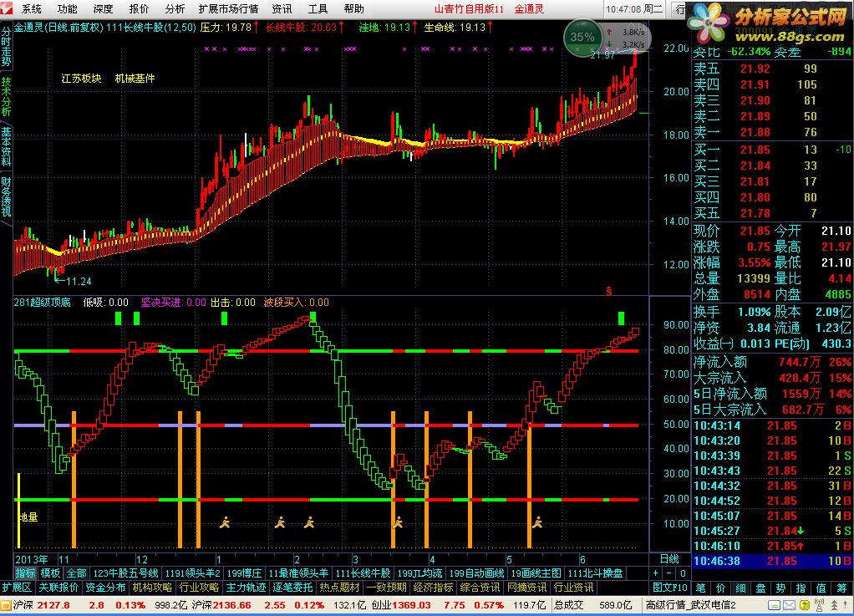This screenshot has height=616, width=854.
Task: Switch to 技术分析 sidebar tab
Action: coord(6,96)
